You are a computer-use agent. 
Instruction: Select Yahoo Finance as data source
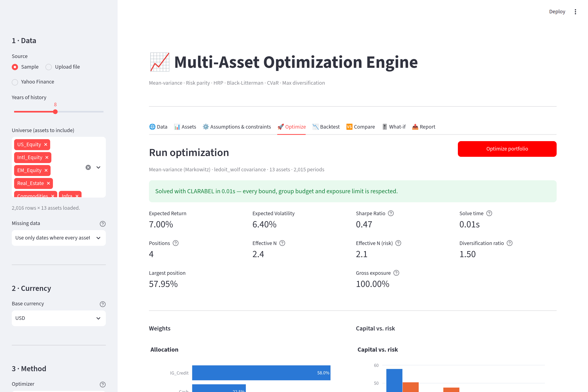coord(33,82)
